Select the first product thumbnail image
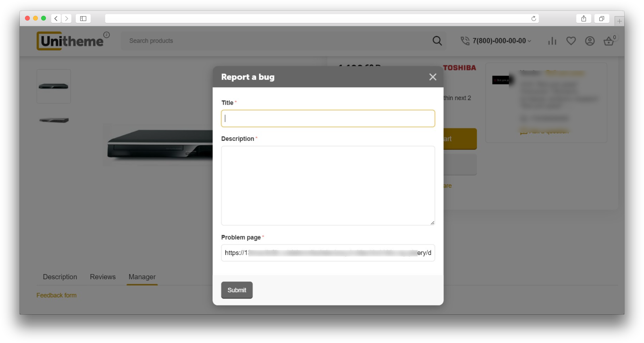Screen dimensions: 644x343 tap(54, 86)
